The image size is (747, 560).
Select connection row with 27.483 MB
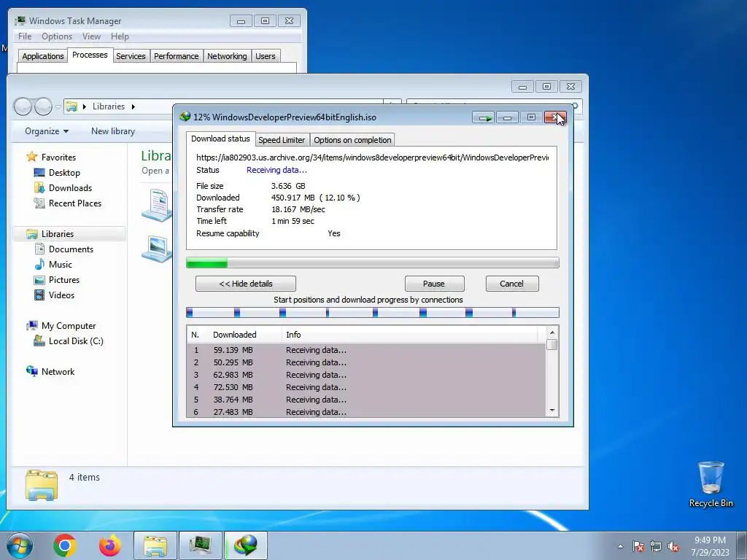pos(366,412)
